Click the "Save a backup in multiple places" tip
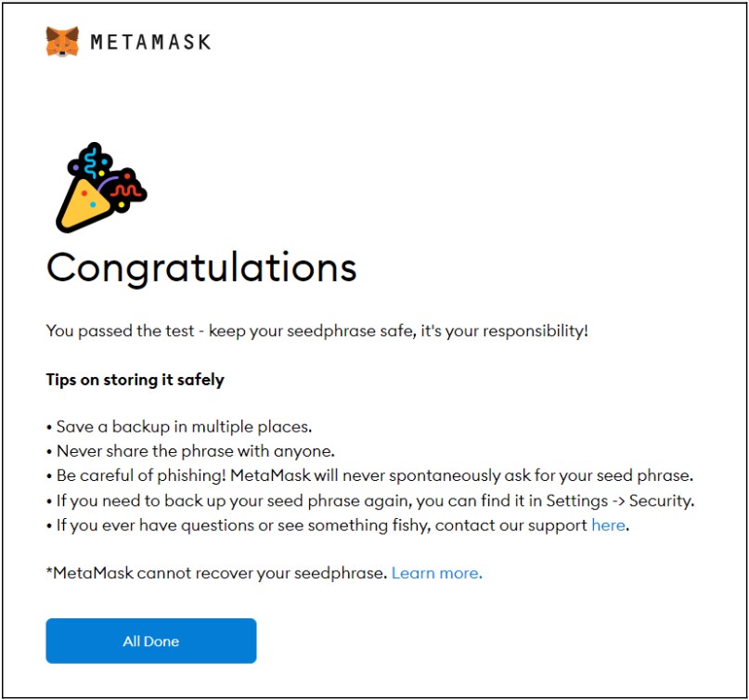This screenshot has height=700, width=749. pos(183,427)
